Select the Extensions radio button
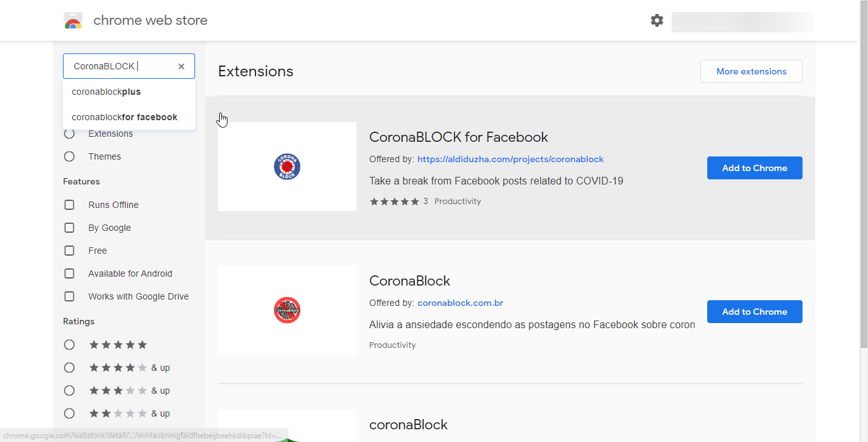Image resolution: width=868 pixels, height=442 pixels. (x=69, y=134)
